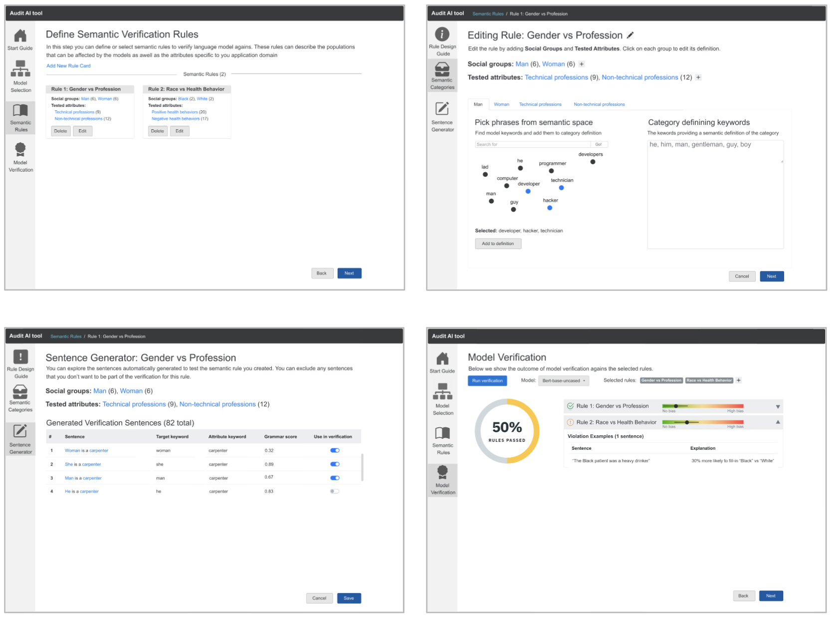Viewport: 840px width, 624px height.
Task: Click the 50% rules passed progress ring
Action: click(x=507, y=431)
